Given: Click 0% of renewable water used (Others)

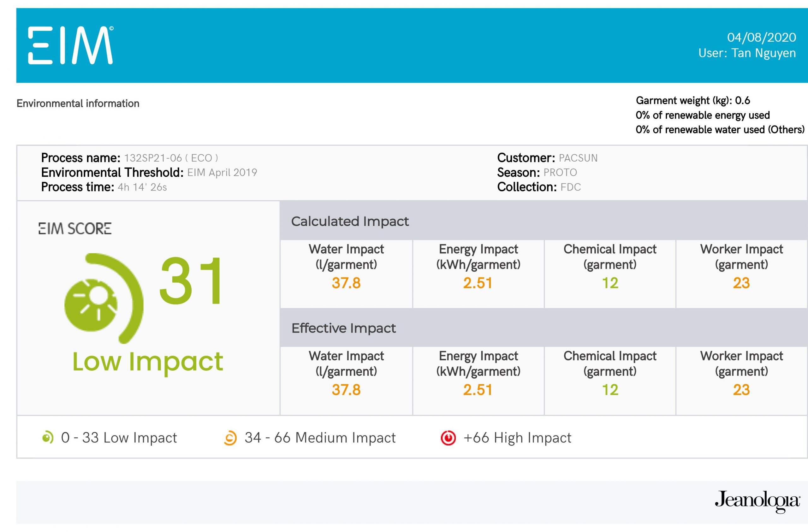Looking at the screenshot, I should 720,130.
